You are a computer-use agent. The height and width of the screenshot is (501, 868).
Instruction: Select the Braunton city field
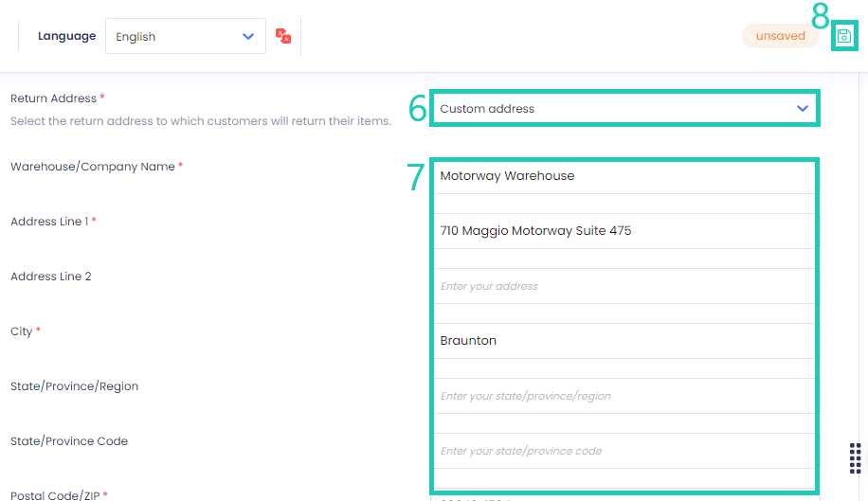click(x=624, y=341)
